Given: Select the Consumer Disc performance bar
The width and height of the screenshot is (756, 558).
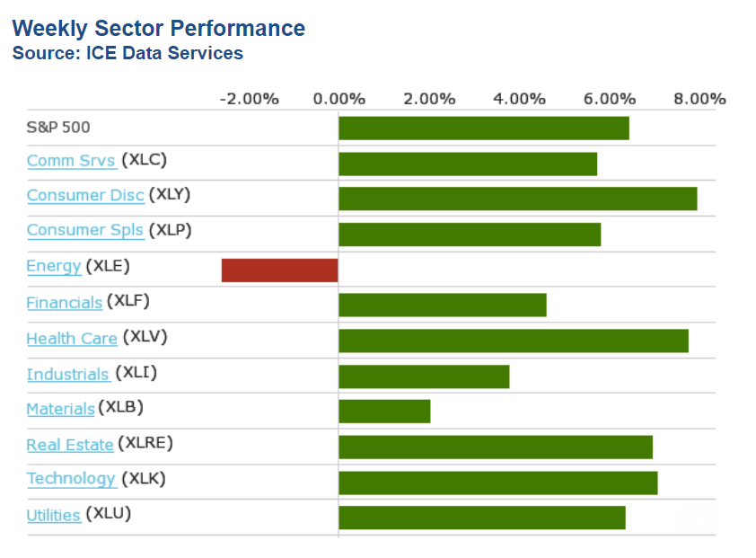Looking at the screenshot, I should 517,199.
